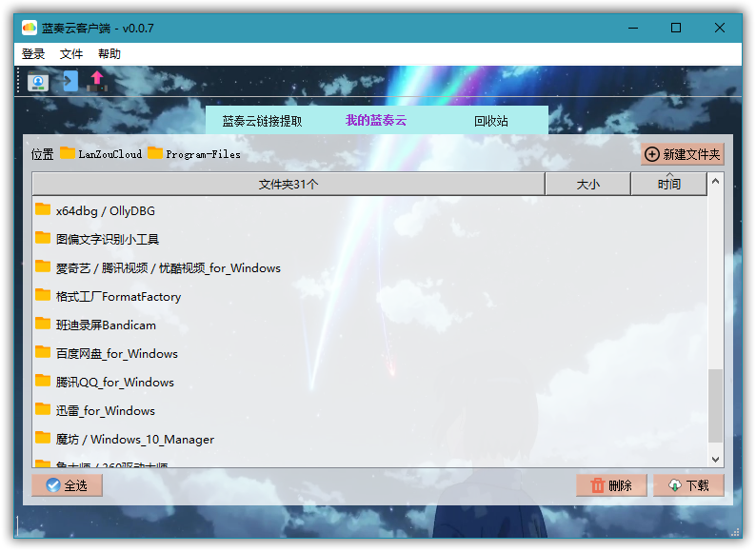756x552 pixels.
Task: Select folder 魔方 / Windows_10_Manager
Action: [x=369, y=439]
